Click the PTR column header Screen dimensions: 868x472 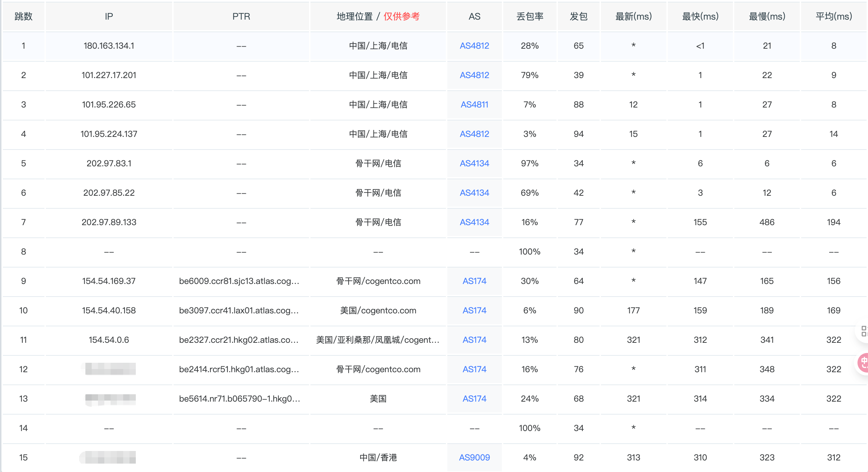click(x=241, y=16)
